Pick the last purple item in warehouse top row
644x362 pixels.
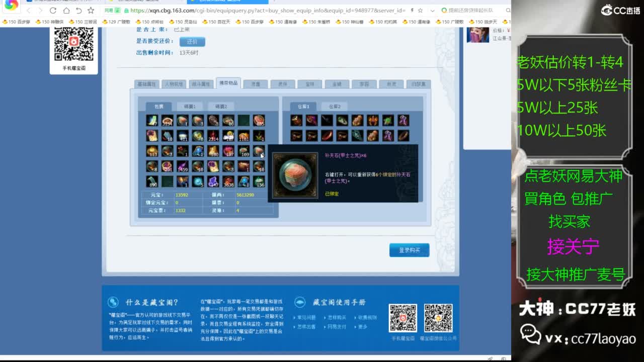pyautogui.click(x=403, y=120)
